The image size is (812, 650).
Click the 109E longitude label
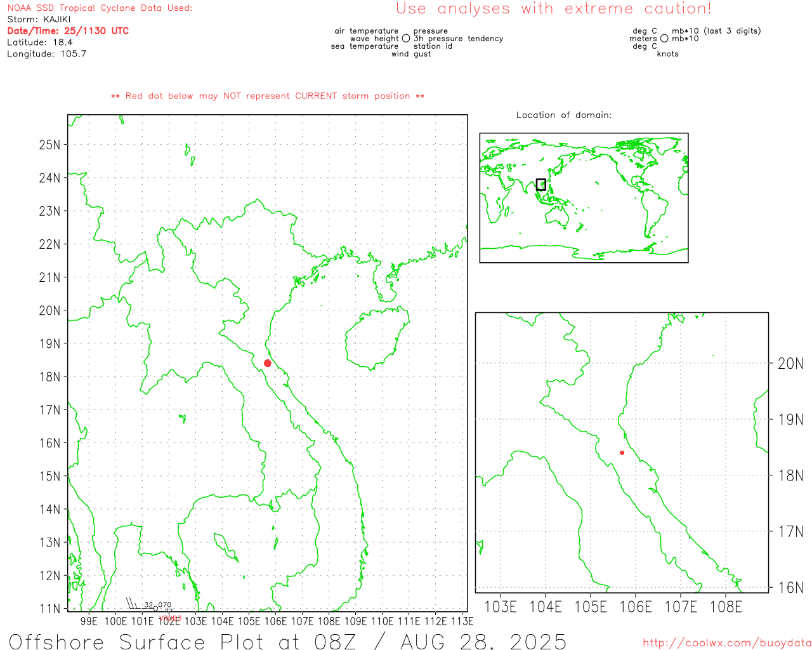355,621
